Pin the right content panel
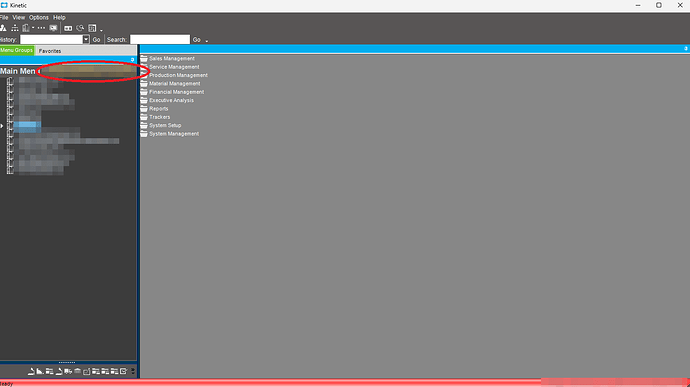690x387 pixels. [x=686, y=48]
